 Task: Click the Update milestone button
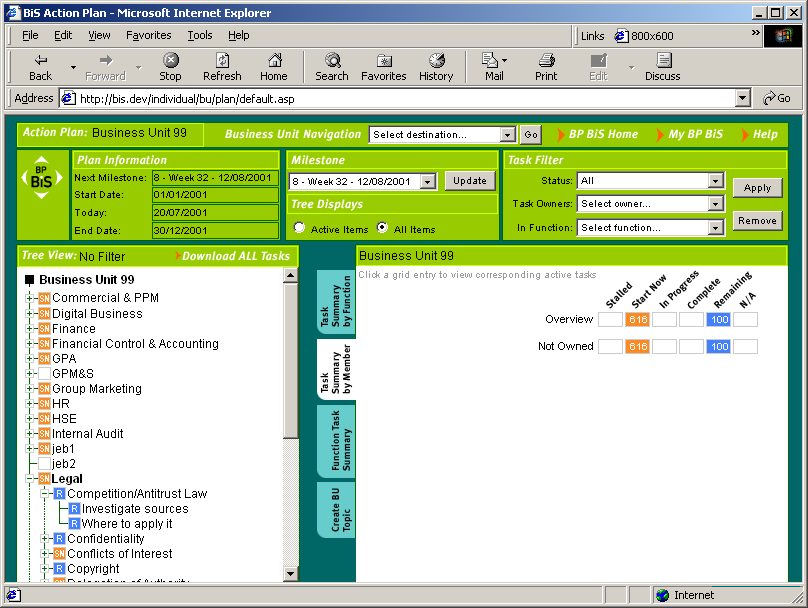(468, 181)
